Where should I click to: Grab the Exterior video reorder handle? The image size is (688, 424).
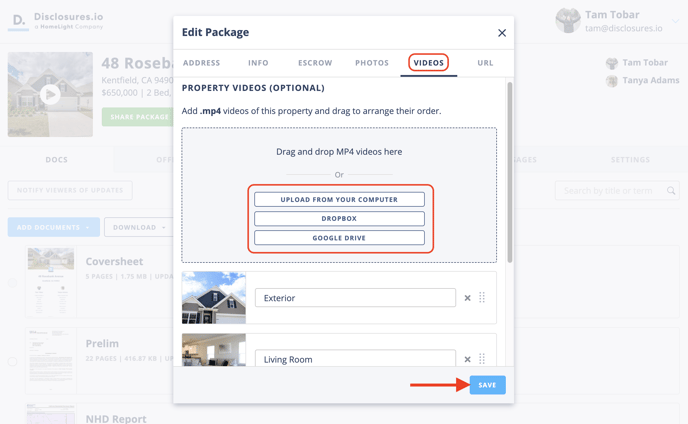pyautogui.click(x=482, y=298)
